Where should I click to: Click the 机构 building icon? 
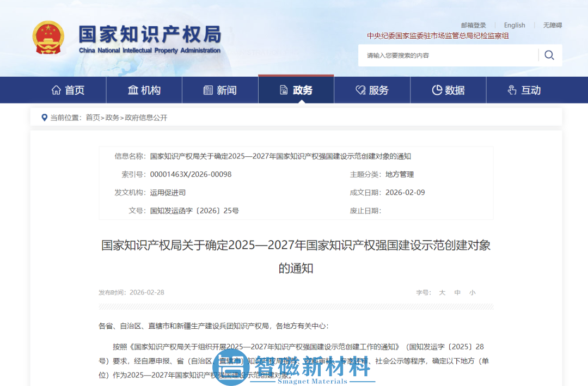point(132,89)
